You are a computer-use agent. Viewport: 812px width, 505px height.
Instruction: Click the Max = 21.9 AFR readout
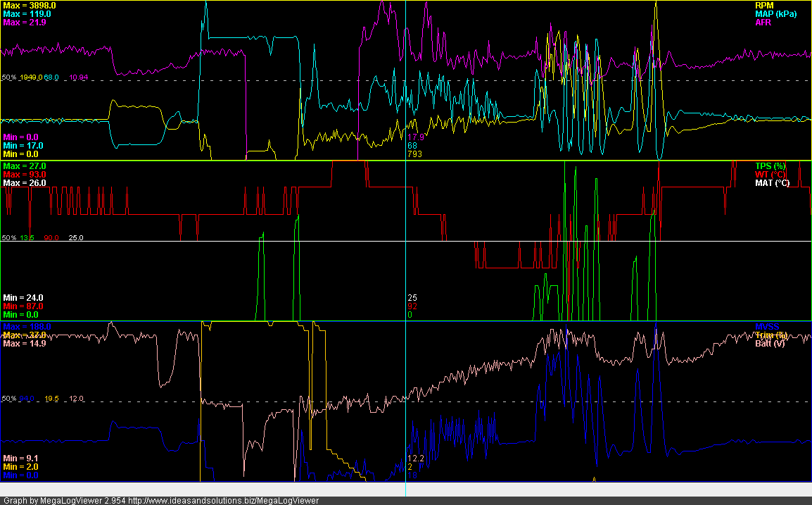(x=25, y=23)
